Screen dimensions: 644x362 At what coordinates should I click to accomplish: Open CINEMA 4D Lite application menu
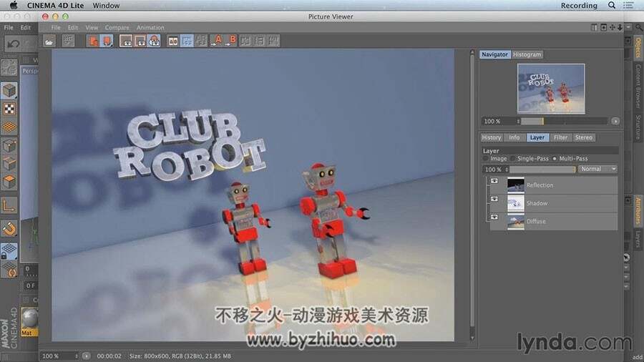click(55, 5)
